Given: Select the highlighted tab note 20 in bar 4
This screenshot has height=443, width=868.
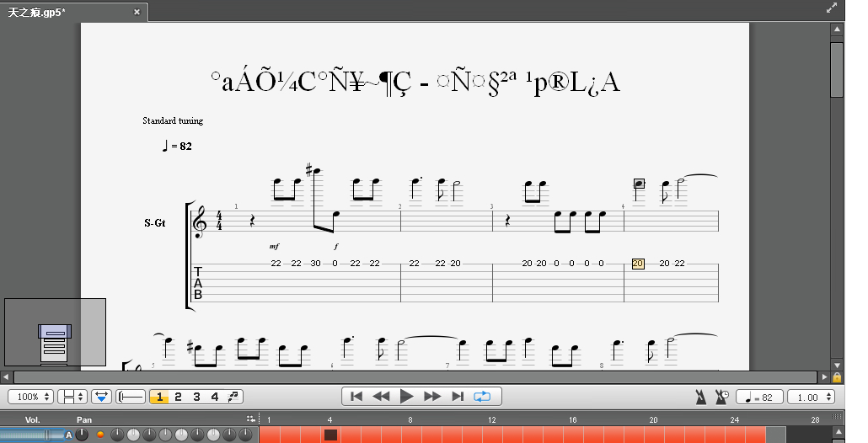Looking at the screenshot, I should tap(638, 264).
